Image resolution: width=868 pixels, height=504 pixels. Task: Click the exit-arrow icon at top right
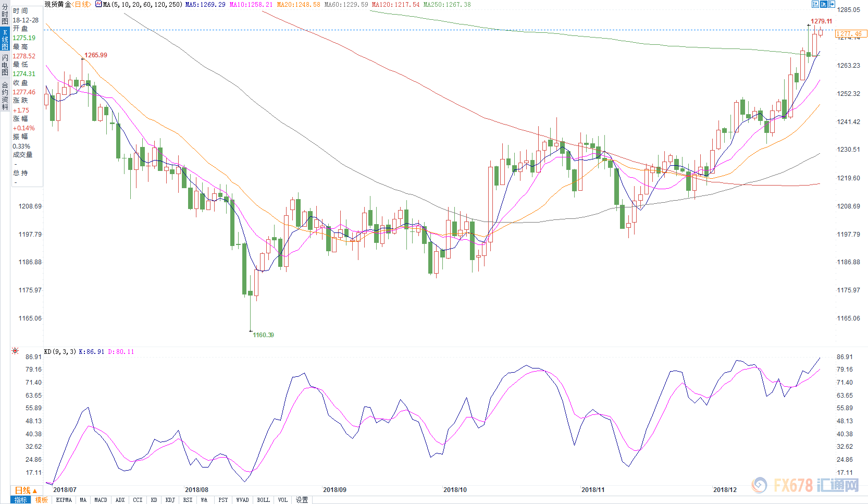832,4
